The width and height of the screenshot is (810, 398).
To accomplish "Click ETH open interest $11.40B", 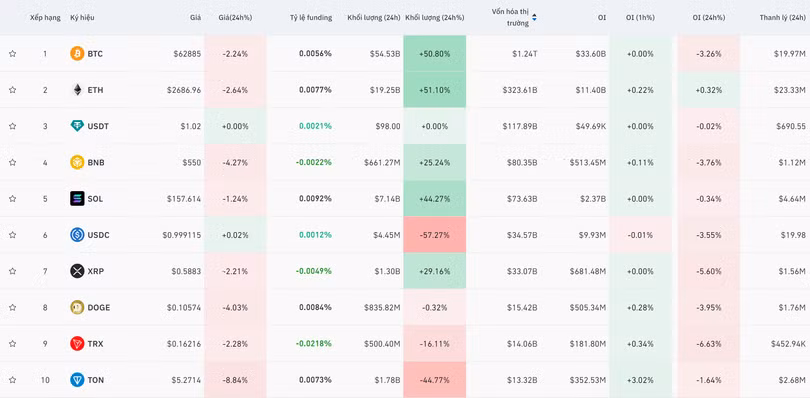I will [x=591, y=90].
